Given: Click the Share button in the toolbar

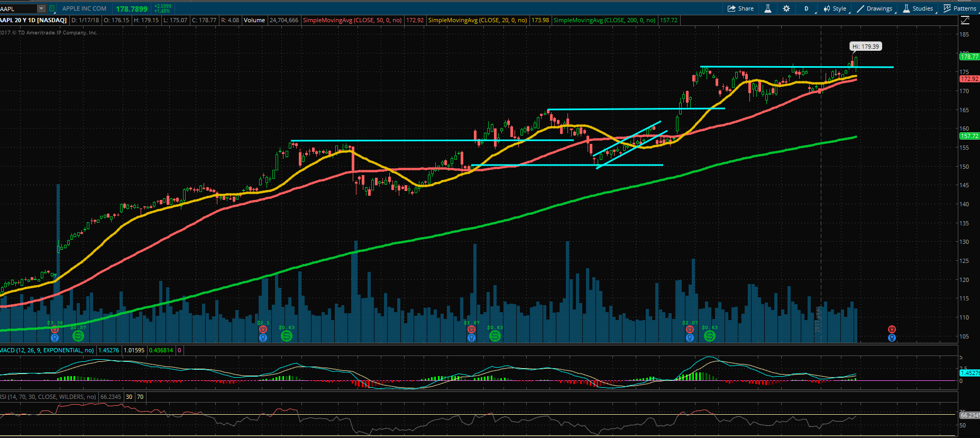Looking at the screenshot, I should (x=740, y=8).
